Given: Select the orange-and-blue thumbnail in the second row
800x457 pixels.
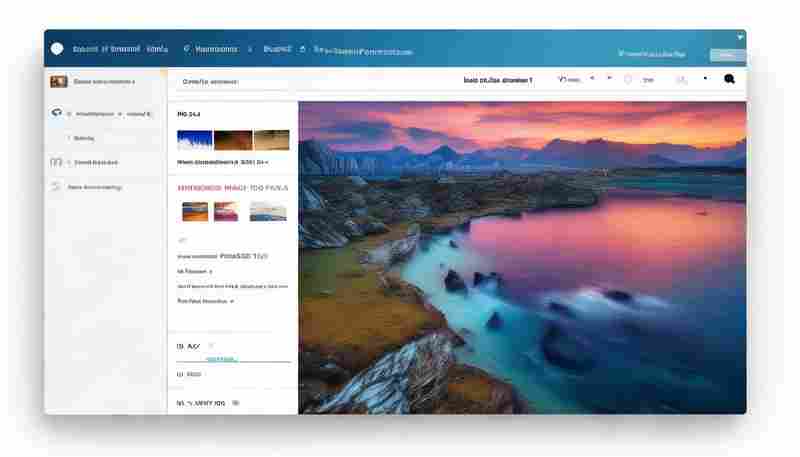Looking at the screenshot, I should click(195, 212).
